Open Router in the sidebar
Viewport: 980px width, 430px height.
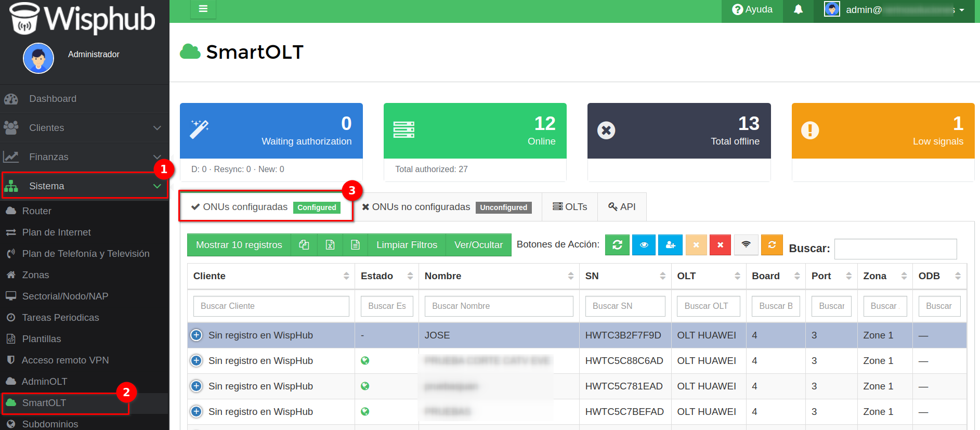(x=85, y=211)
